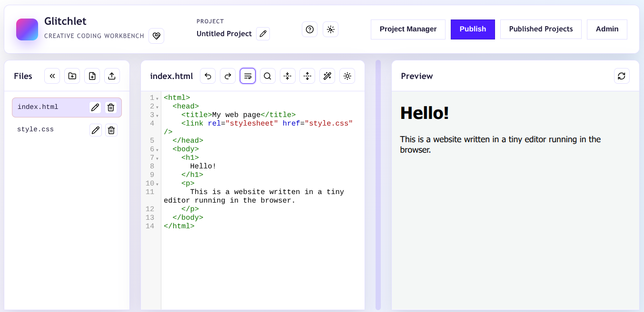Click the heart-handshake icon beside the tagline

pyautogui.click(x=157, y=36)
